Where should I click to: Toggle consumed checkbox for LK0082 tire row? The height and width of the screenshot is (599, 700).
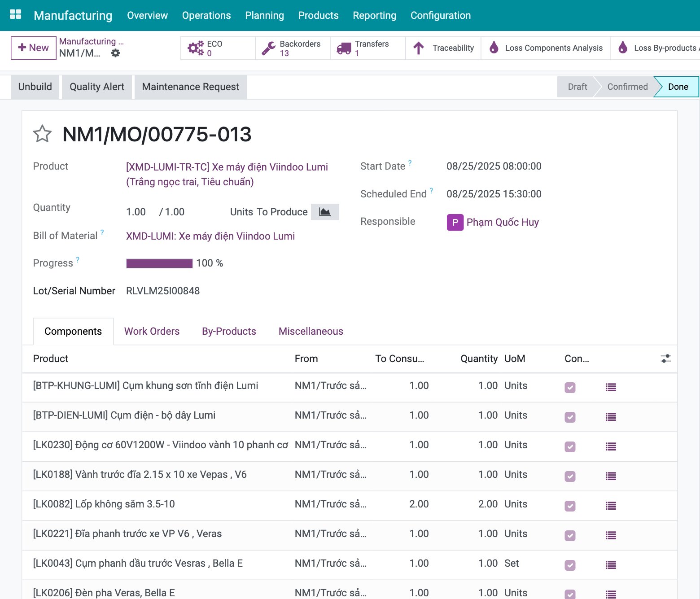570,506
